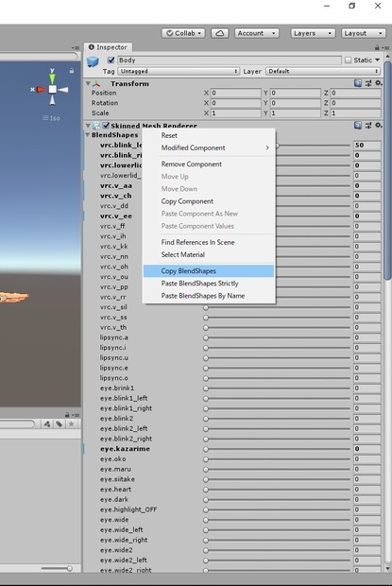Click the Search by Type icon
Viewport: 392px width, 586px height.
(47, 423)
